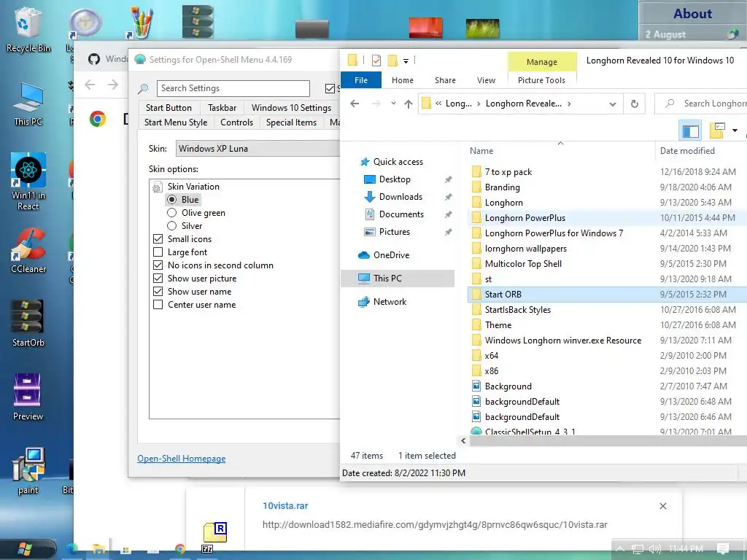Open the StartOrb desktop icon
747x560 pixels.
point(28,323)
